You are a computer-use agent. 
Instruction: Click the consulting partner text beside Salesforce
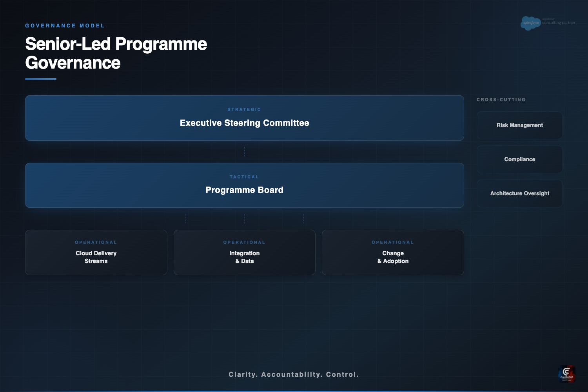(559, 23)
